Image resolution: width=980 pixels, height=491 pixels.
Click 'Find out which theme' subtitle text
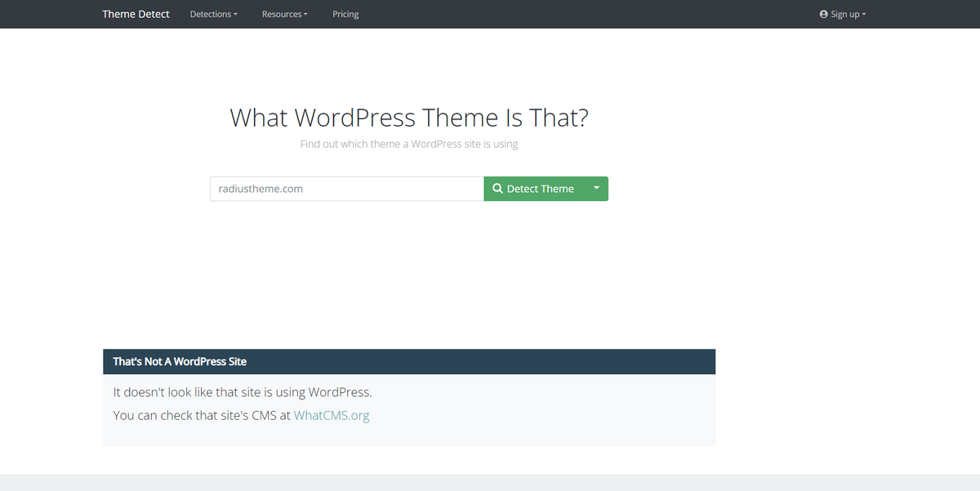click(x=409, y=144)
